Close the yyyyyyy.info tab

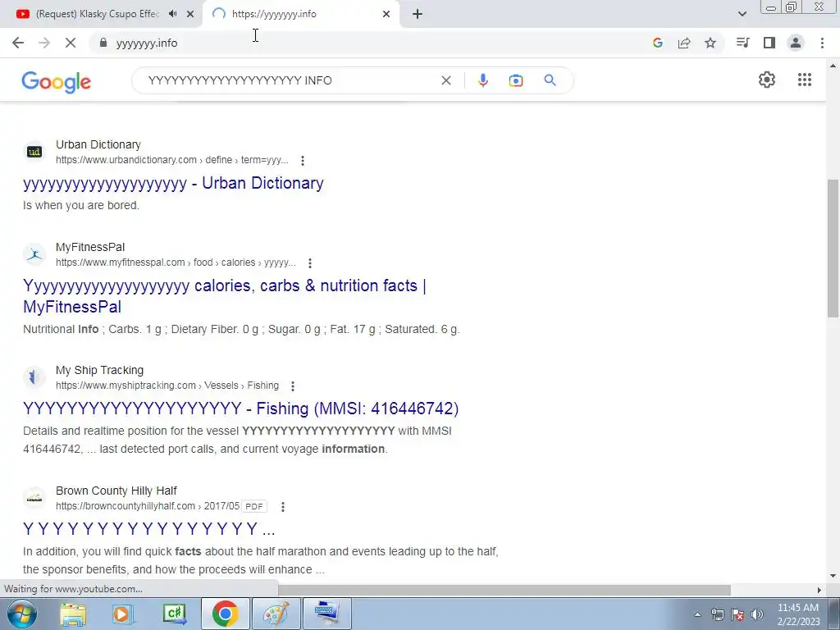click(386, 14)
